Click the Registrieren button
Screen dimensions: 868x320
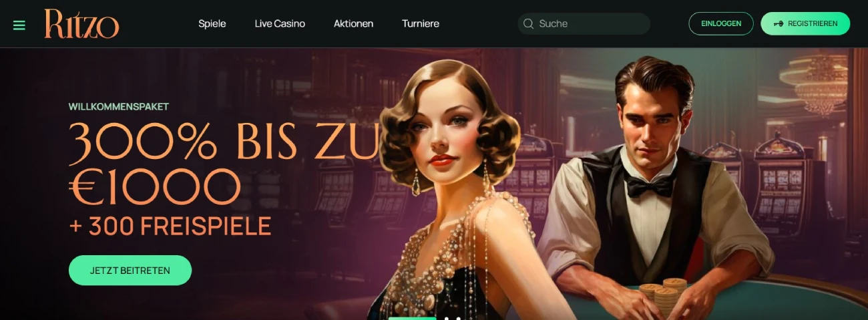805,23
